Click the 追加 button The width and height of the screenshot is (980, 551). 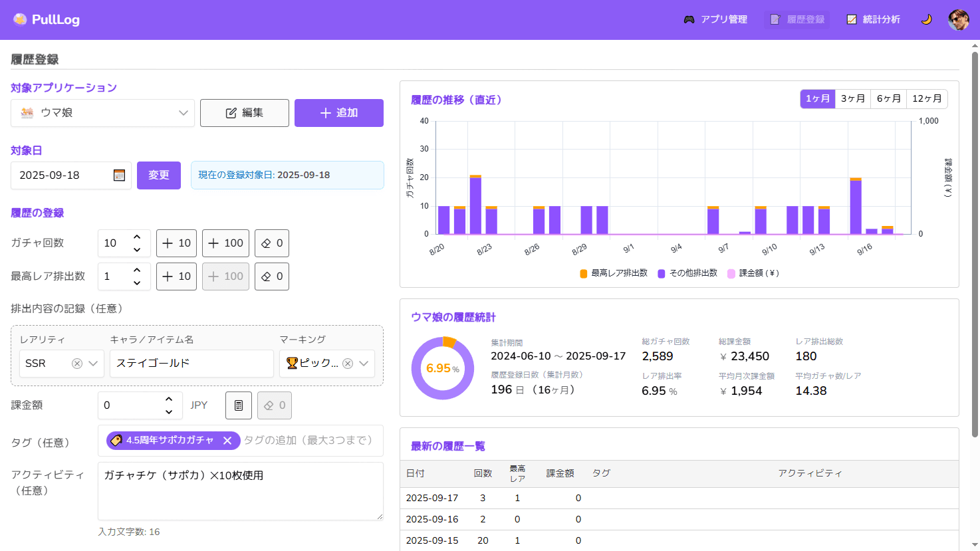339,113
